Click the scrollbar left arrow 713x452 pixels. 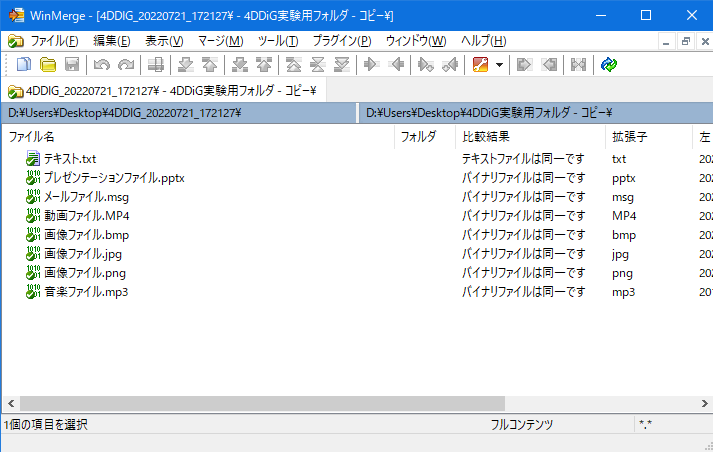[x=11, y=403]
